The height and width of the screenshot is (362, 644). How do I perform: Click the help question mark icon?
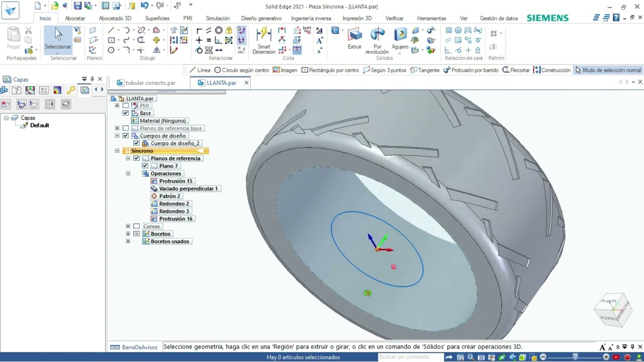coord(616,18)
